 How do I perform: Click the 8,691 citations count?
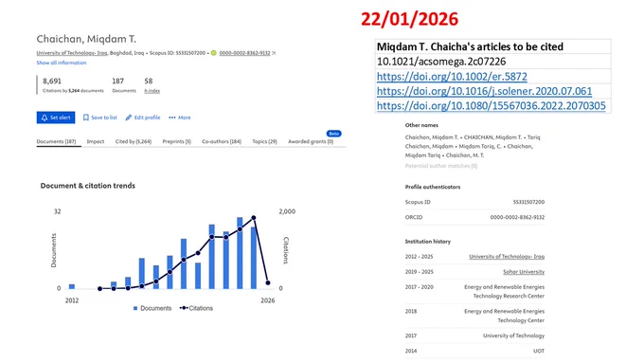tap(52, 82)
